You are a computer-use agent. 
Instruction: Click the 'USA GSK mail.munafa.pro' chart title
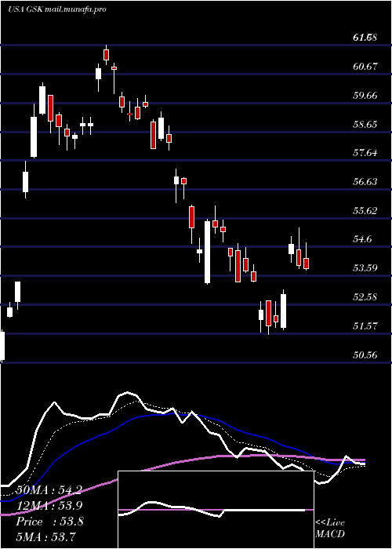tap(57, 9)
